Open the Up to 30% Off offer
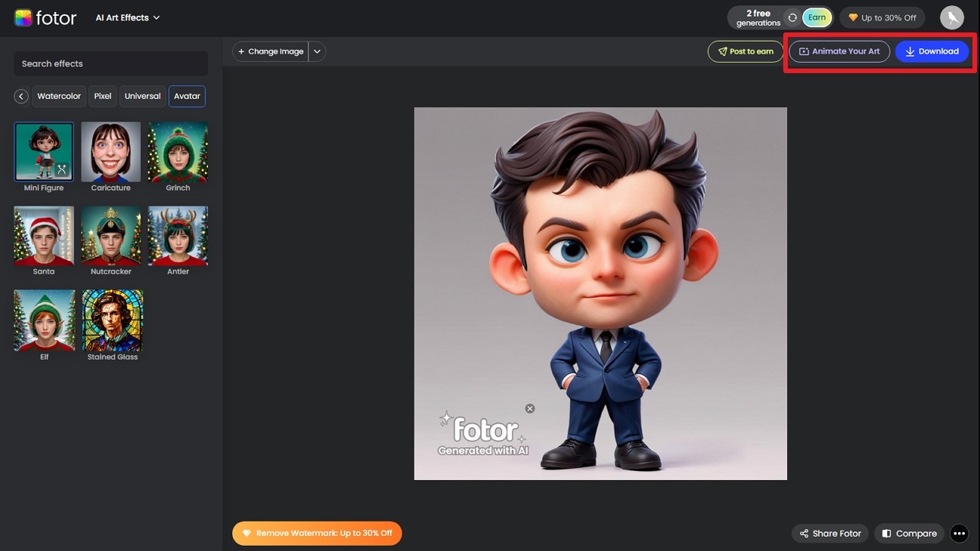Viewport: 980px width, 551px height. click(882, 17)
